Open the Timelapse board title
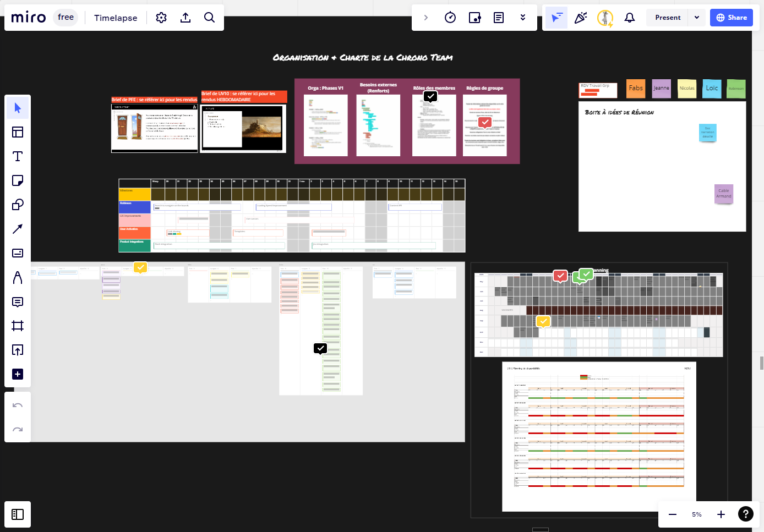Image resolution: width=764 pixels, height=532 pixels. [116, 18]
